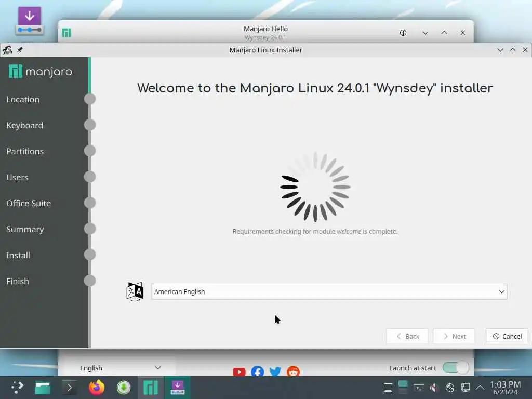Image resolution: width=532 pixels, height=399 pixels.
Task: Click the show desktop tray icon
Action: pos(388,388)
